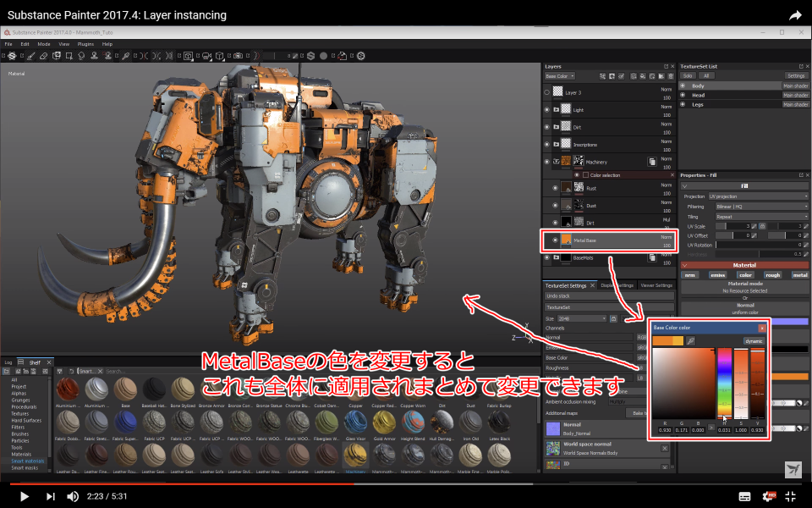Select the Polygon Fill tool
This screenshot has height=508, width=812.
(69, 56)
